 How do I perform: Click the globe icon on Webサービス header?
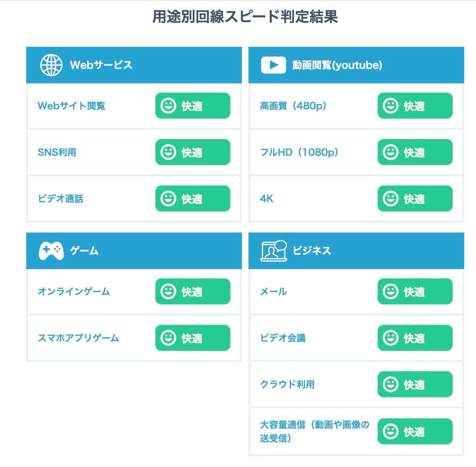point(51,64)
